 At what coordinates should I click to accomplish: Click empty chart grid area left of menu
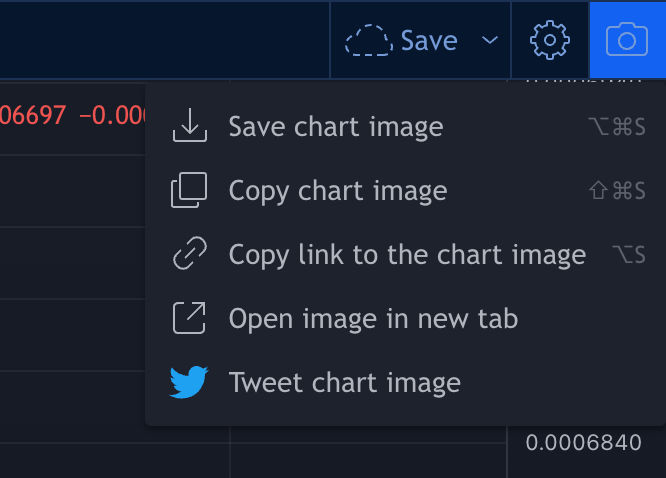tap(70, 300)
